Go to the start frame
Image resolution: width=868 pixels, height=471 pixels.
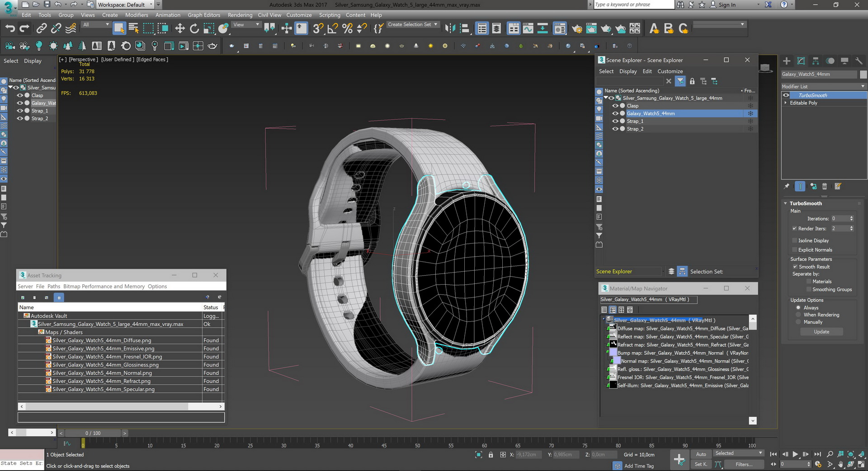(x=774, y=454)
